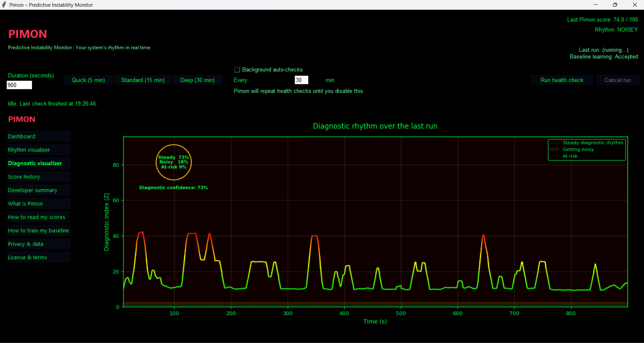Choose Quick (5 min) preset

[88, 80]
